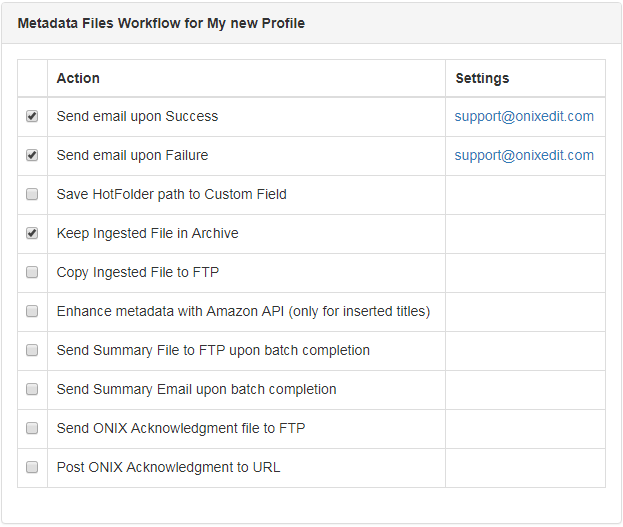
Task: Check Post ONIX Acknowledgment to URL box
Action: pos(32,467)
